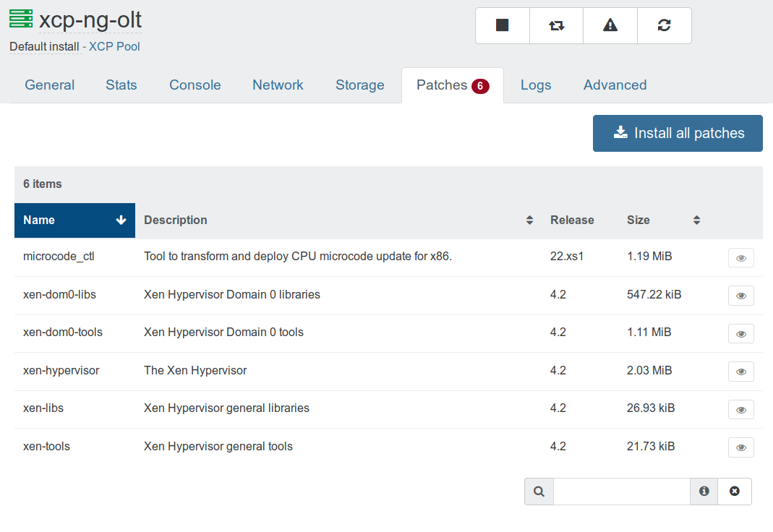Select the xen-dom0-libs patch name
The image size is (773, 532).
tap(59, 295)
